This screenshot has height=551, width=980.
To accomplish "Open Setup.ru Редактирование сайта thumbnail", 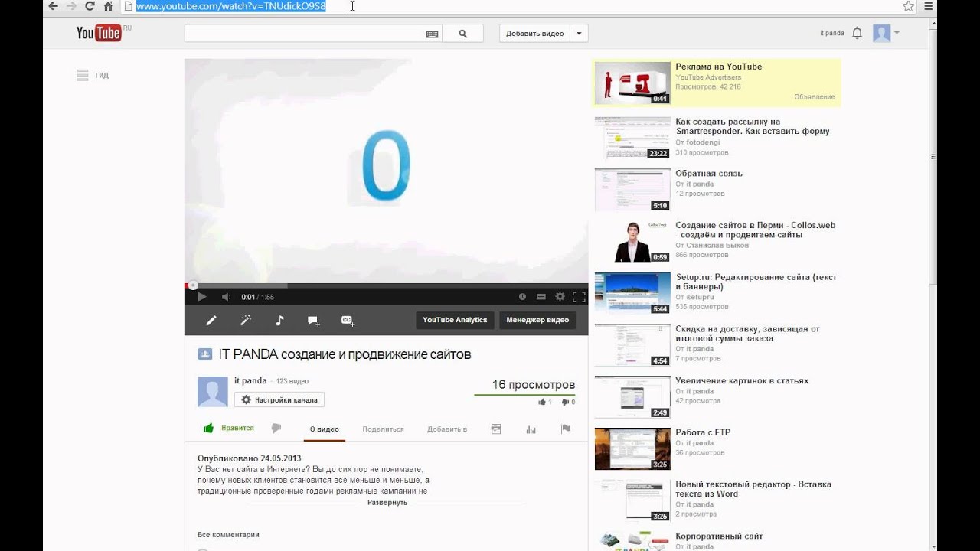I will point(632,293).
